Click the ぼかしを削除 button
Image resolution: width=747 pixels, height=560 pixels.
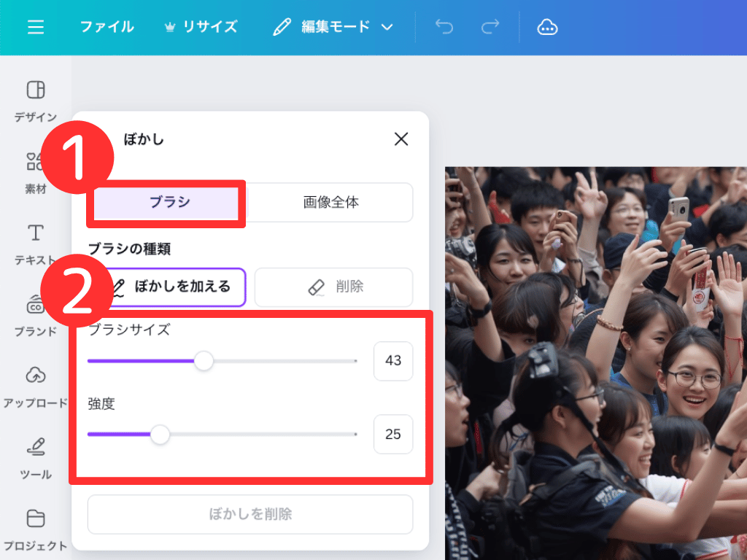coord(250,515)
